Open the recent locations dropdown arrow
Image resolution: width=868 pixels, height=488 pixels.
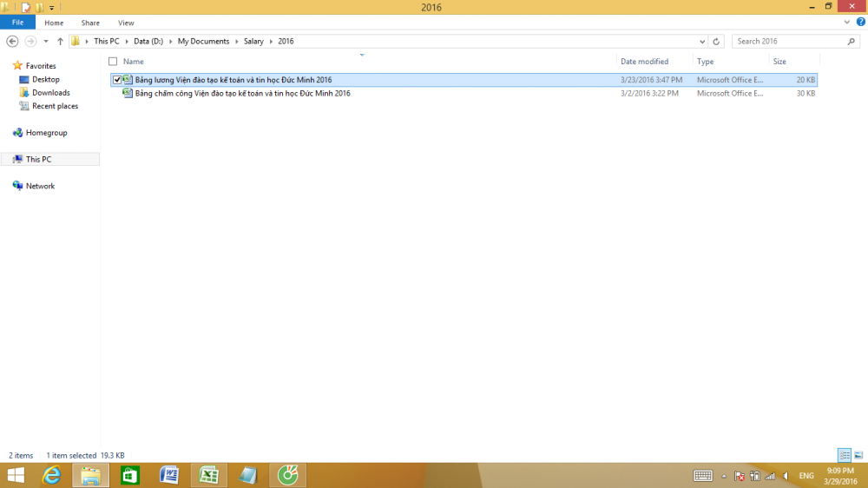pyautogui.click(x=46, y=41)
